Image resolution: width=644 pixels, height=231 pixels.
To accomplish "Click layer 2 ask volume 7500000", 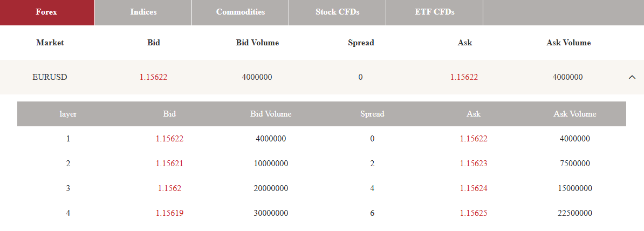I will (574, 164).
